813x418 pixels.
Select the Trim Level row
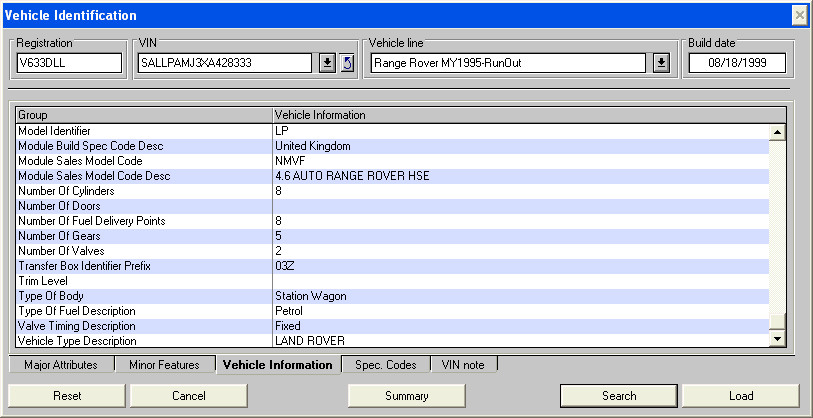tap(393, 282)
